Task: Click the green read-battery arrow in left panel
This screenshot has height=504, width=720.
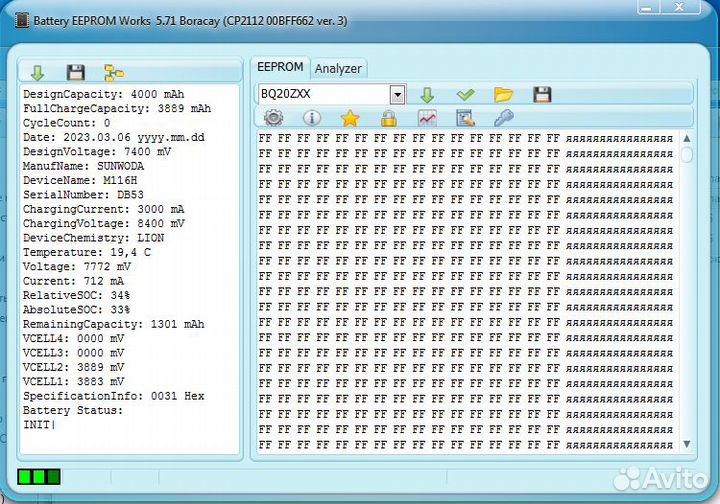Action: [x=38, y=72]
